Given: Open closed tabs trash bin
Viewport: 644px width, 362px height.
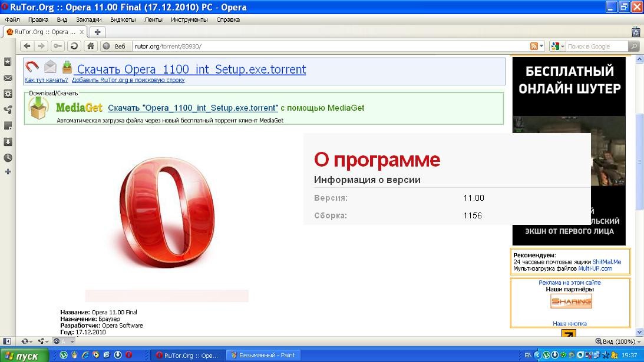Looking at the screenshot, I should coord(636,32).
